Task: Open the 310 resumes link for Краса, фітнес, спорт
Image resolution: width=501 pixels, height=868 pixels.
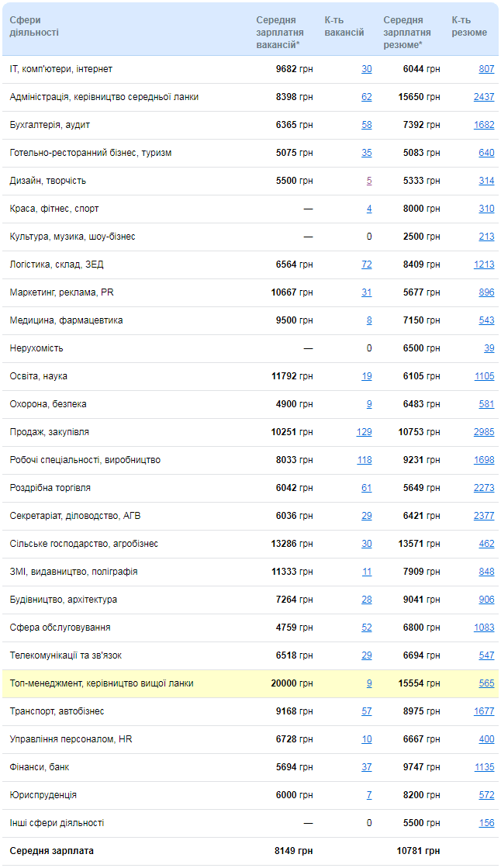Action: coord(486,209)
